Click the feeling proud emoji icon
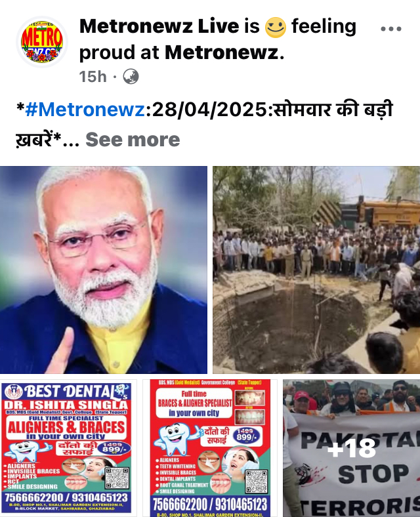This screenshot has width=420, height=517. [275, 28]
